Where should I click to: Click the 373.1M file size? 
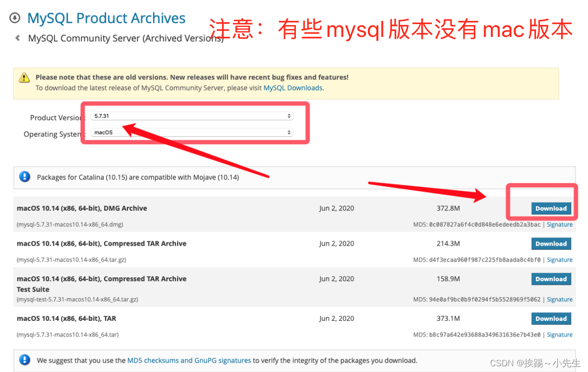click(x=448, y=319)
